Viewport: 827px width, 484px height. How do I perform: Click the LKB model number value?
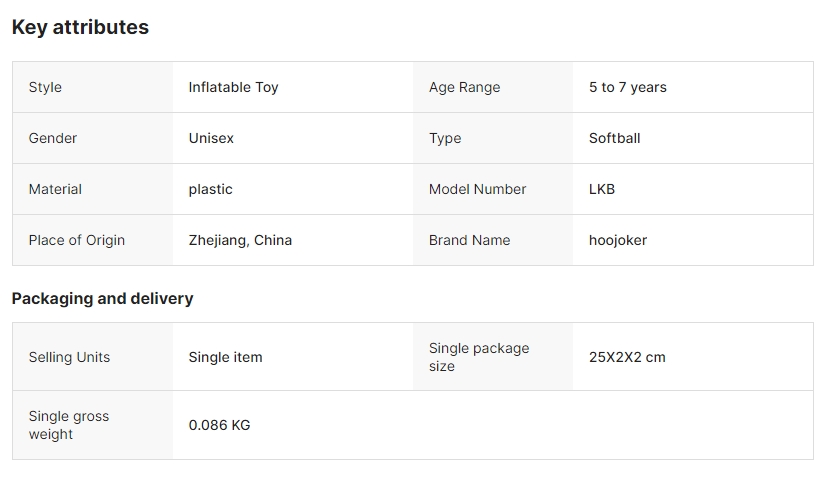pos(602,189)
